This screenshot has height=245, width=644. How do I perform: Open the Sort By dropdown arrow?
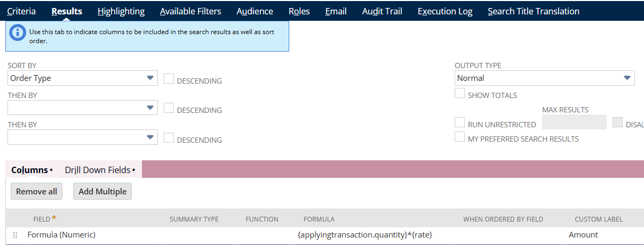(150, 78)
